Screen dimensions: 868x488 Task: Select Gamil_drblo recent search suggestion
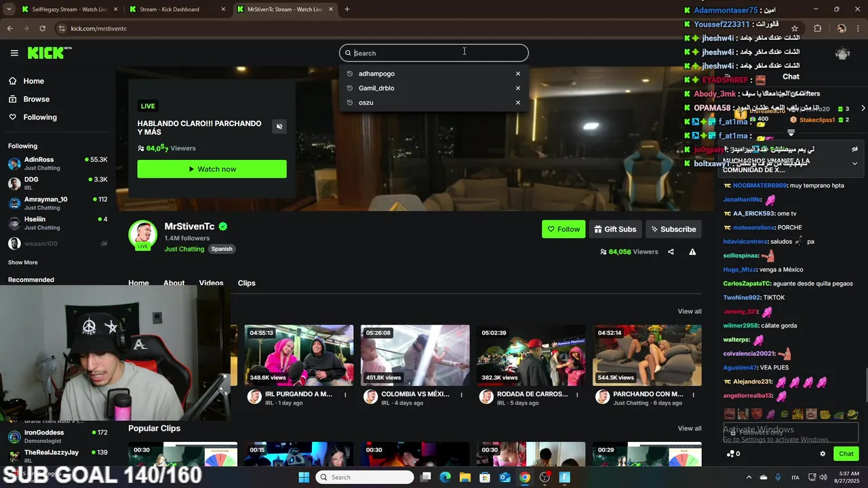coord(376,88)
